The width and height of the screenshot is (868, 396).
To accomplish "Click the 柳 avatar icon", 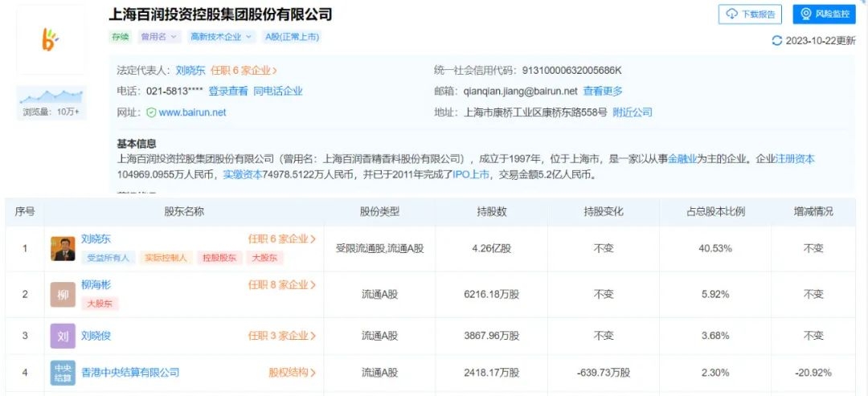I will pos(63,294).
